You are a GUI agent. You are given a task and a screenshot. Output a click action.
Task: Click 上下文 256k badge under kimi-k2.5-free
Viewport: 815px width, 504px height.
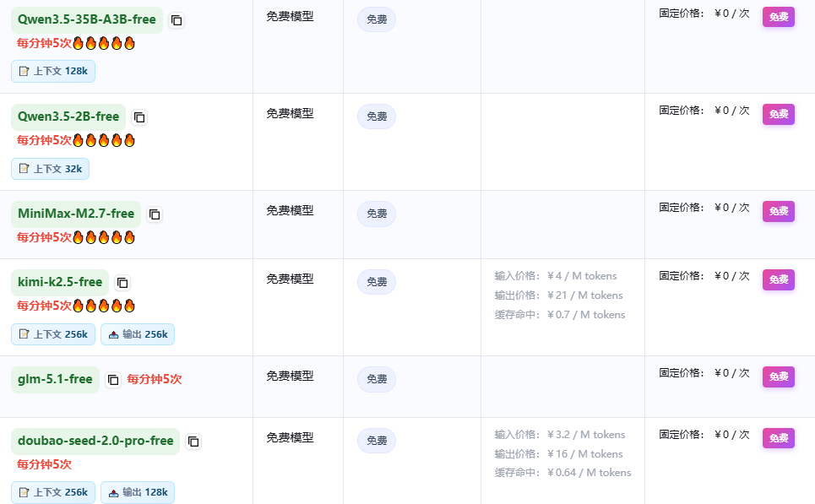[53, 334]
